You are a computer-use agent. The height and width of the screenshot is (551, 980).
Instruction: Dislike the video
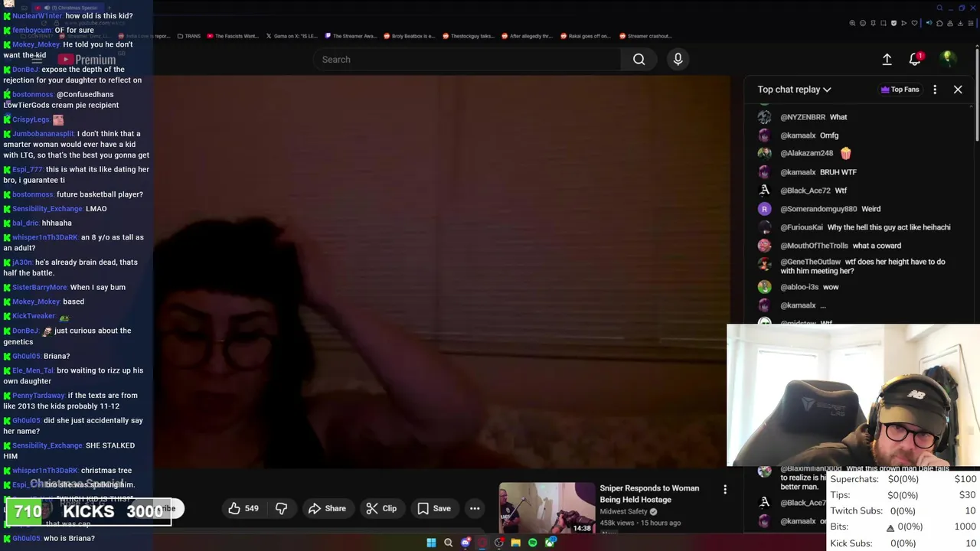281,508
